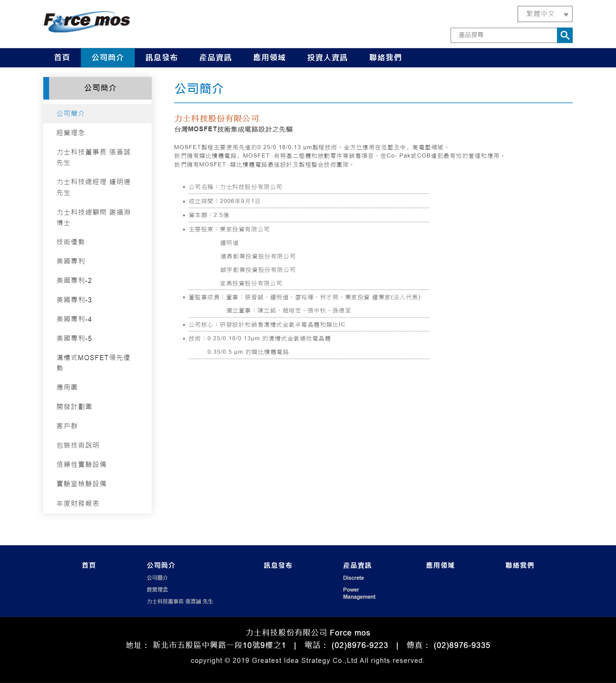Screen dimensions: 616x683
Task: Click the 成立時間：2006年9月1日 line
Action: (224, 201)
